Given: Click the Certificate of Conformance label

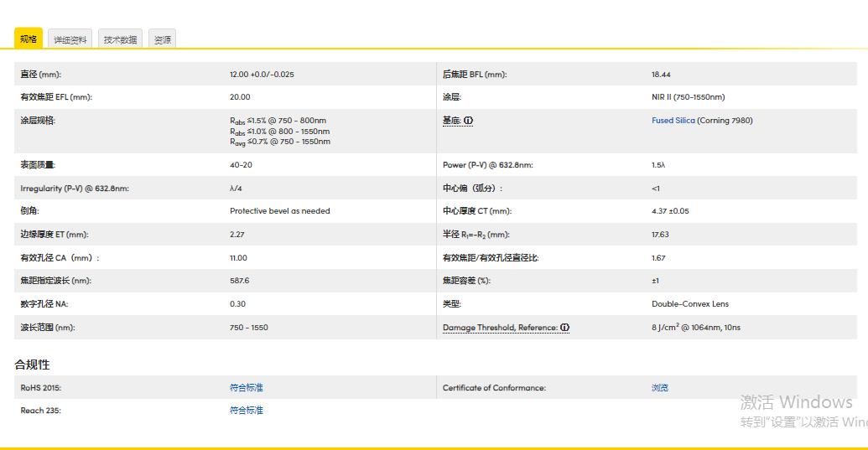Looking at the screenshot, I should [x=494, y=387].
